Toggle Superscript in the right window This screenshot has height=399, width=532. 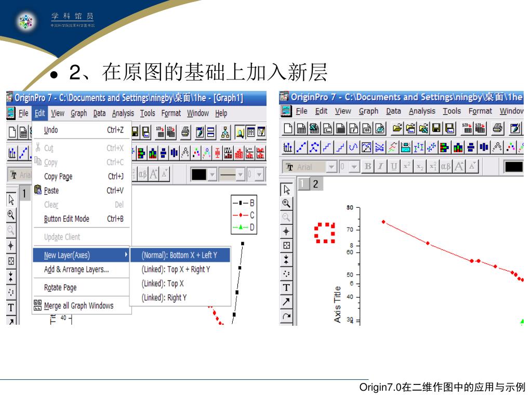click(407, 167)
